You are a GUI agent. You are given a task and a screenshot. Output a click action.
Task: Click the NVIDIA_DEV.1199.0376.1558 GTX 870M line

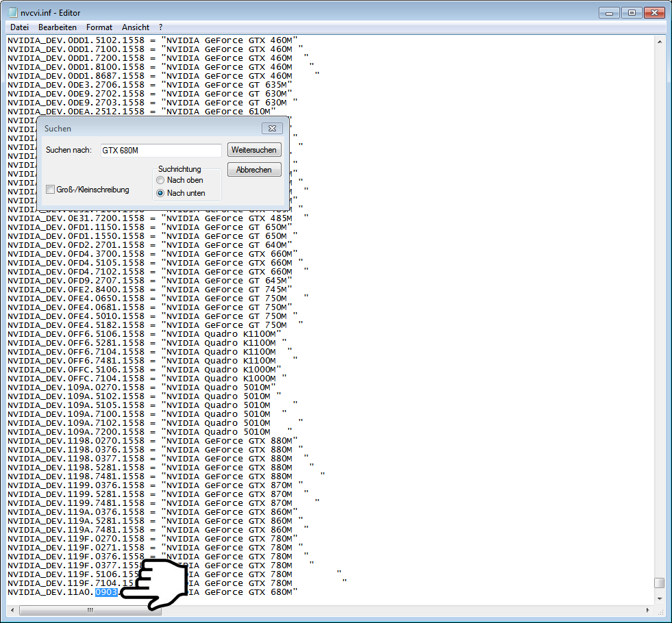(155, 485)
